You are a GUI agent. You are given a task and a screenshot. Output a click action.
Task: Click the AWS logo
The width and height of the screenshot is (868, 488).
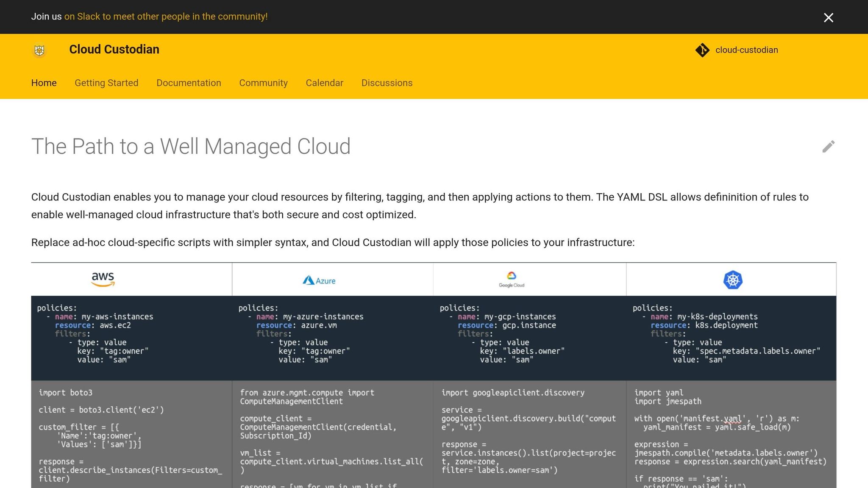click(x=103, y=280)
